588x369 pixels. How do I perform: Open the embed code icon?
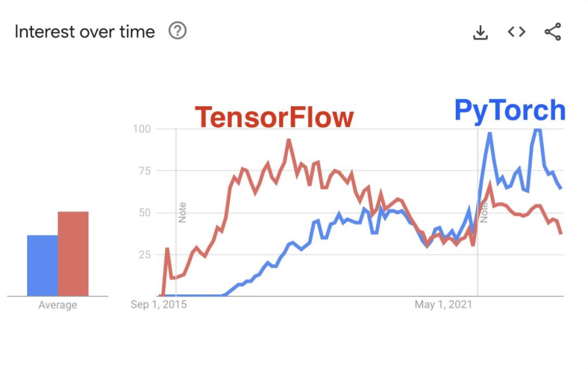[x=516, y=32]
